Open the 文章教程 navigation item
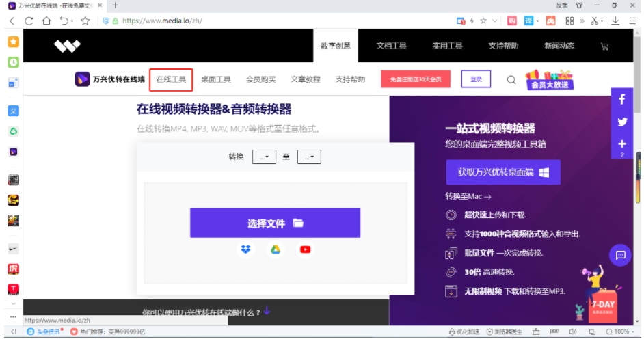The height and width of the screenshot is (339, 644). pyautogui.click(x=305, y=79)
